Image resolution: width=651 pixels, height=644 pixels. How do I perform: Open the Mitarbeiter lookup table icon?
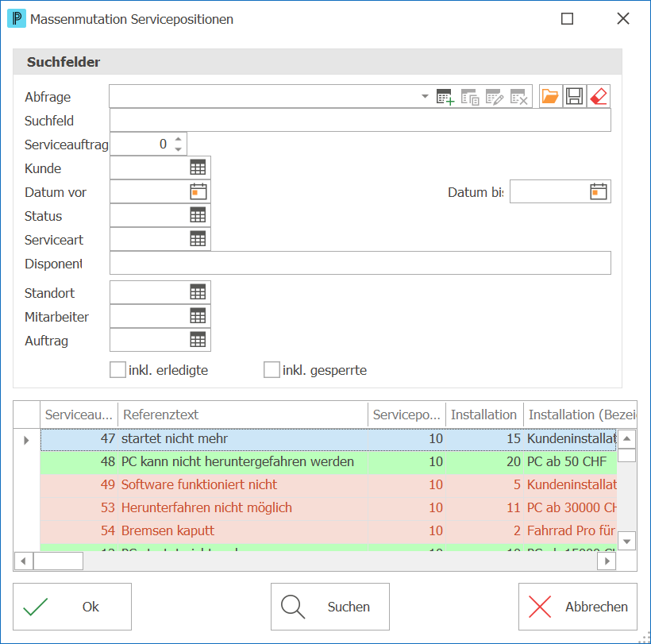click(x=198, y=316)
